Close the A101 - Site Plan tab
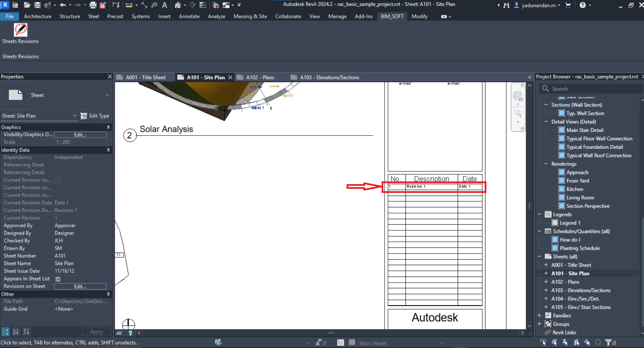 pos(230,77)
